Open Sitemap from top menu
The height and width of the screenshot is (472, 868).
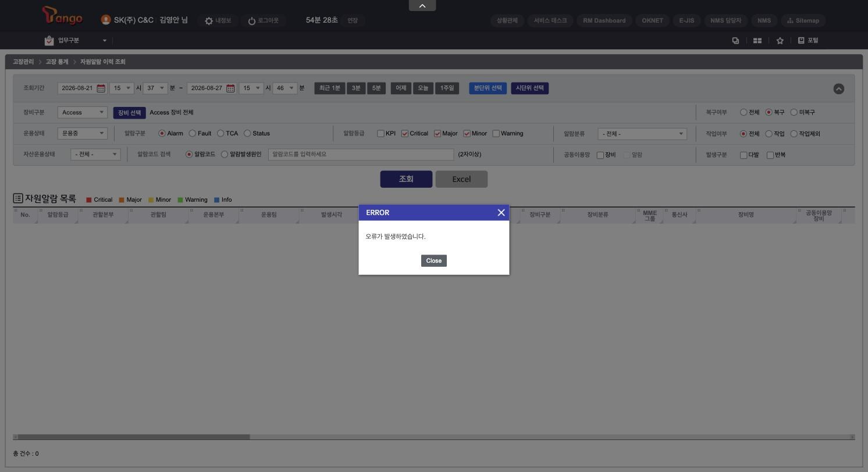(x=803, y=20)
